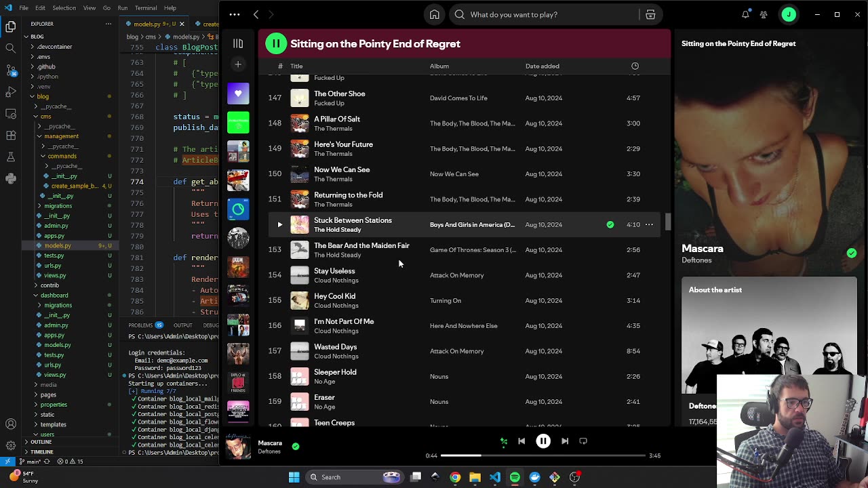
Task: Toggle shuffle in Spotify player
Action: pyautogui.click(x=504, y=441)
